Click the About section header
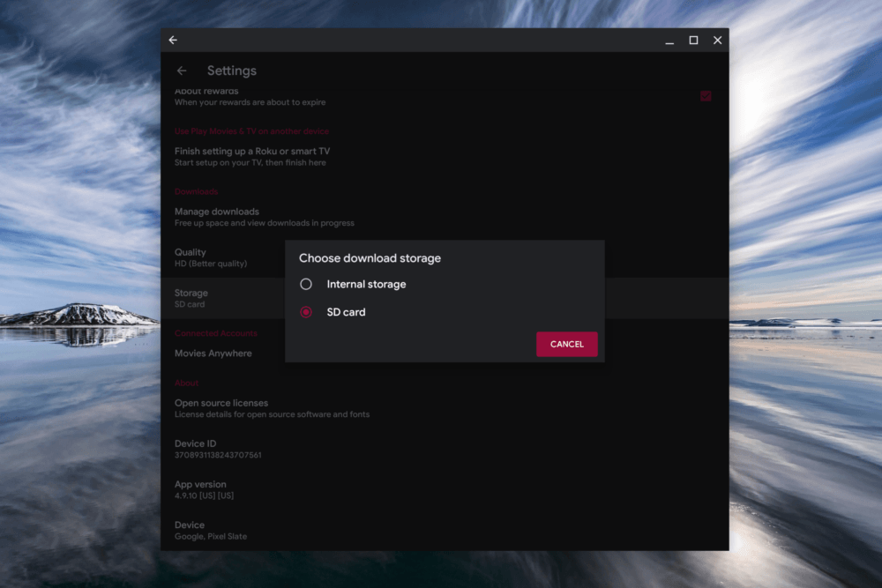This screenshot has height=588, width=882. click(186, 383)
